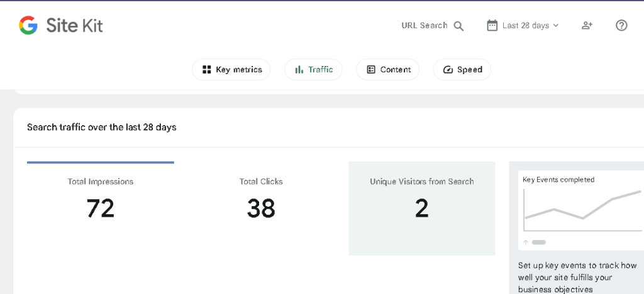
Task: Click the Google G logo
Action: [28, 25]
